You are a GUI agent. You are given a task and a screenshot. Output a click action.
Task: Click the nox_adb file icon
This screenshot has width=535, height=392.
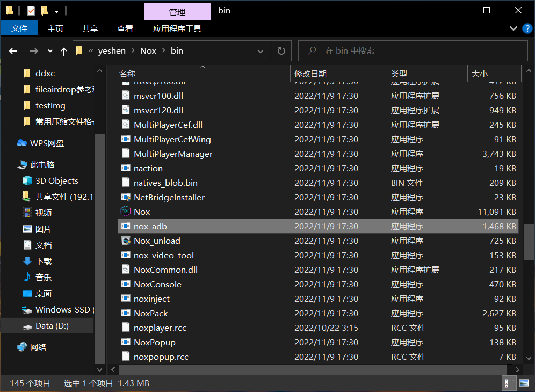coord(126,226)
